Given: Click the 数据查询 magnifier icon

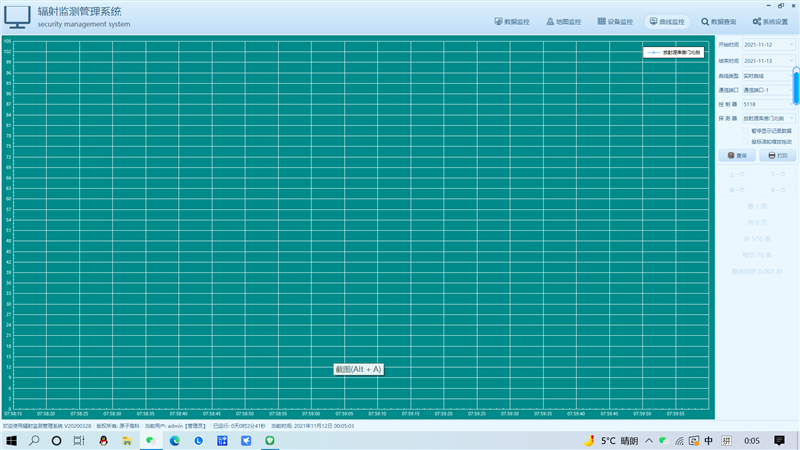Looking at the screenshot, I should pos(705,21).
